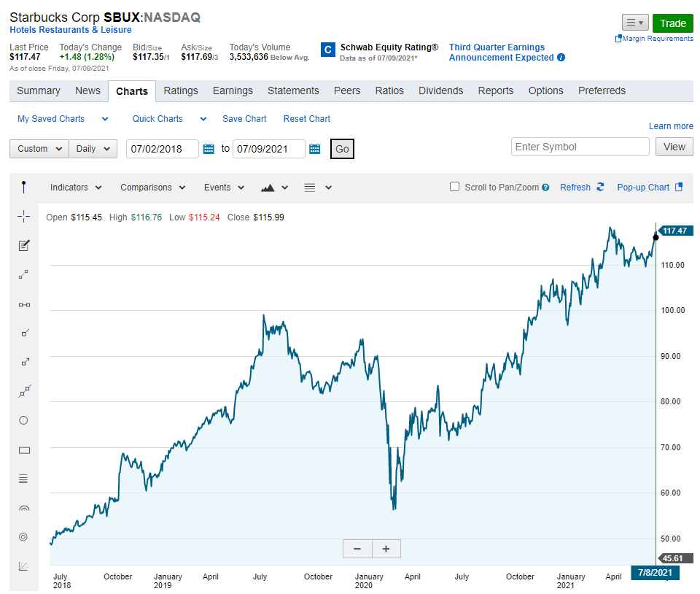Open the Preferreds tab
The height and width of the screenshot is (594, 700).
coord(602,90)
